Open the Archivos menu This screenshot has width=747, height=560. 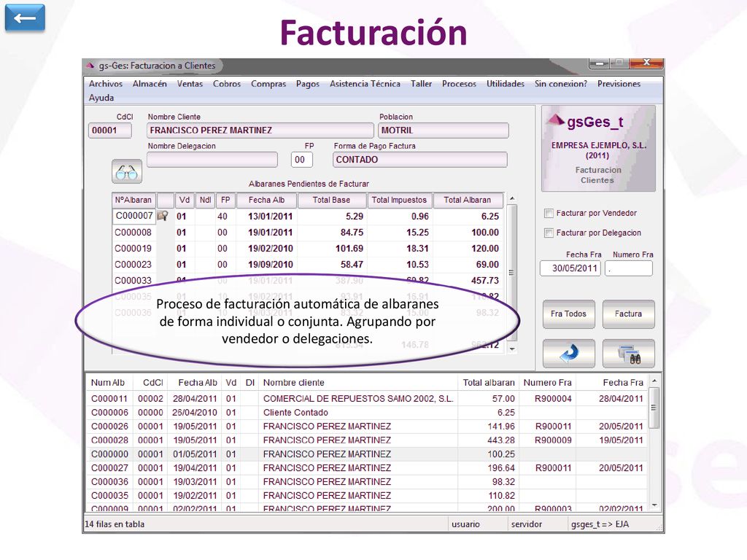pyautogui.click(x=106, y=84)
